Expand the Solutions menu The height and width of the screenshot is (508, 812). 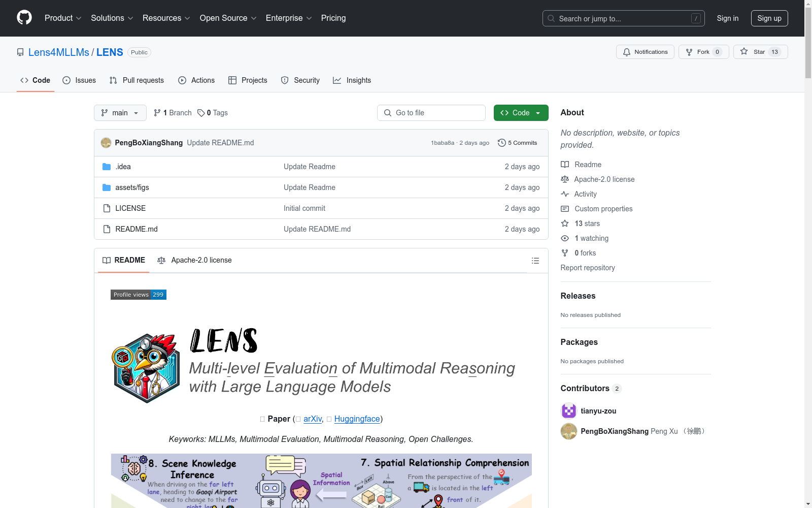(x=112, y=18)
